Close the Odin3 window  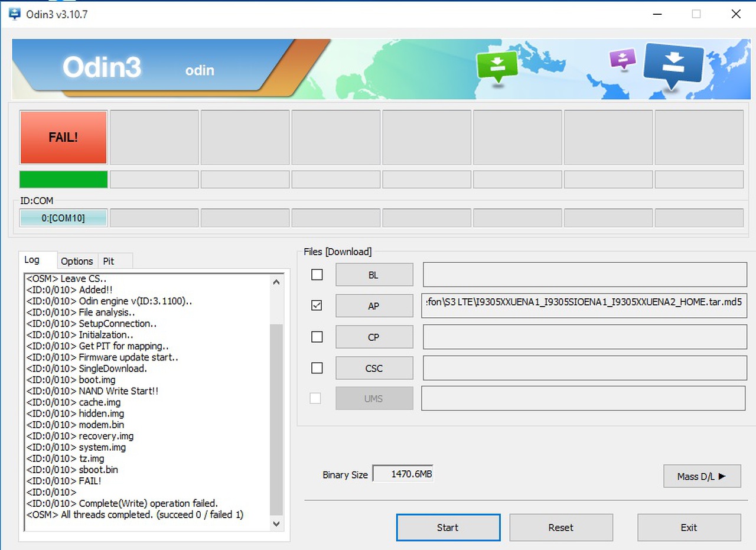pyautogui.click(x=736, y=14)
